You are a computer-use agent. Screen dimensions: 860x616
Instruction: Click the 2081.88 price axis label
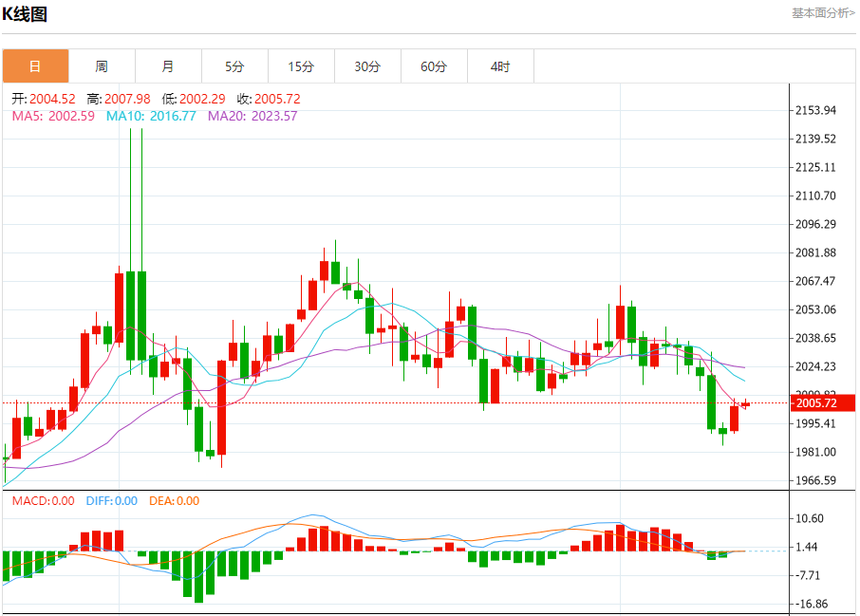click(816, 252)
